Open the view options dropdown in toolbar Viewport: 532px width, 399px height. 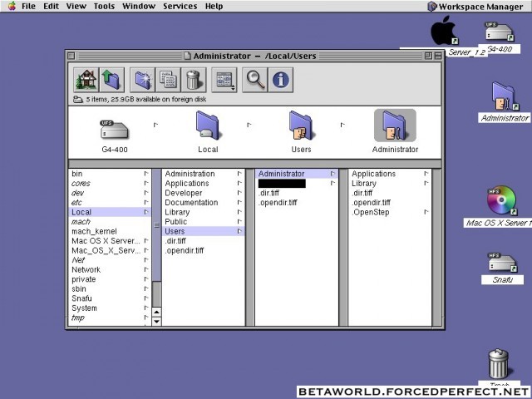coord(224,80)
